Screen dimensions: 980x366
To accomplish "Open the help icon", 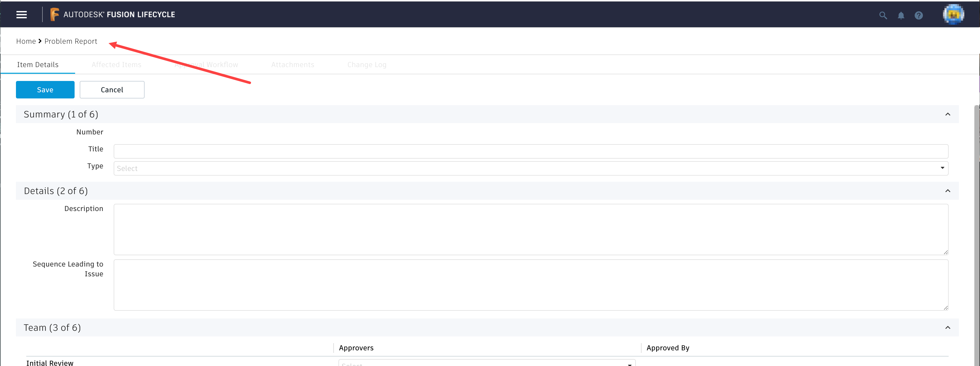I will (919, 16).
